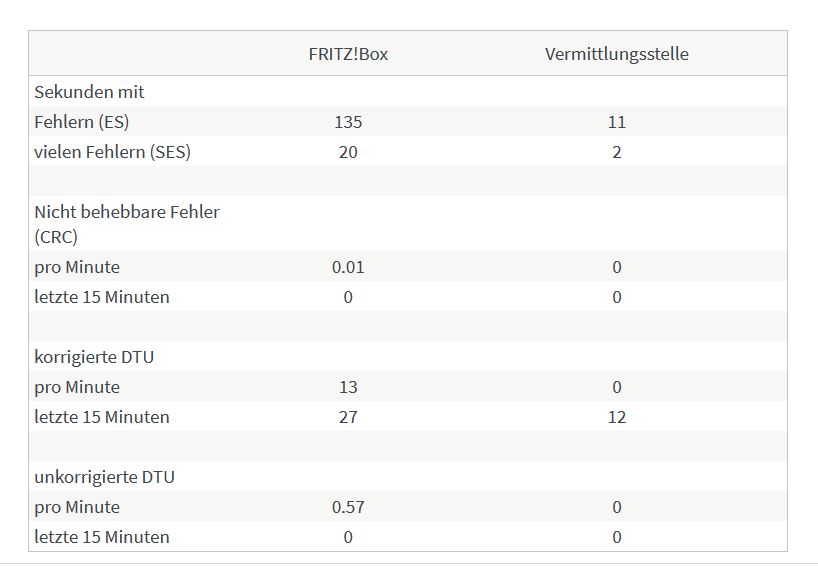Click the unkorrigierte DTU heading
The height and width of the screenshot is (572, 818).
click(x=104, y=477)
